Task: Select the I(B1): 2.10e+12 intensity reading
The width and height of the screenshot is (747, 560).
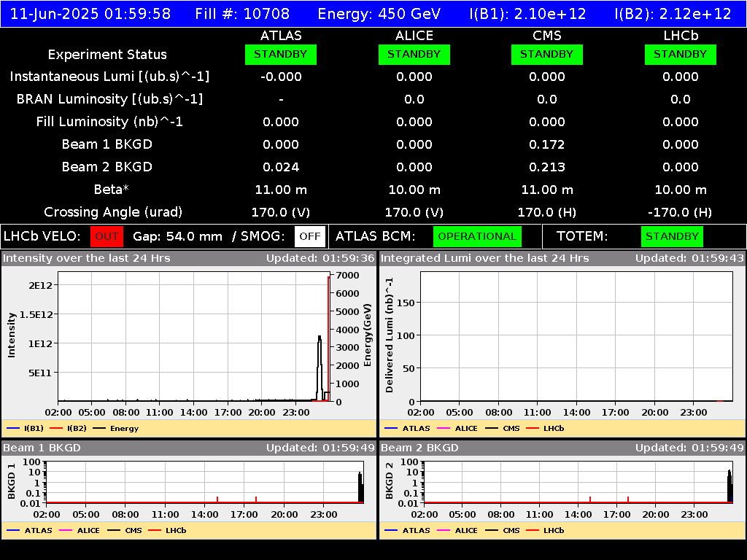Action: point(528,14)
